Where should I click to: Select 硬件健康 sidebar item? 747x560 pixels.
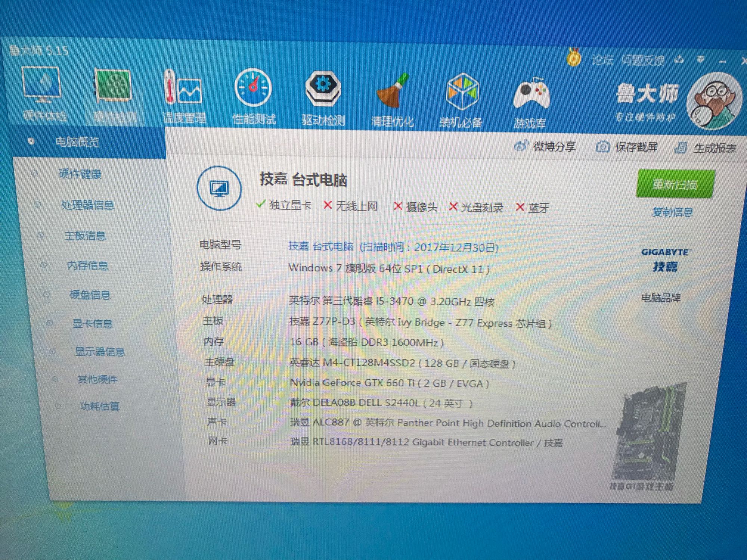(80, 174)
